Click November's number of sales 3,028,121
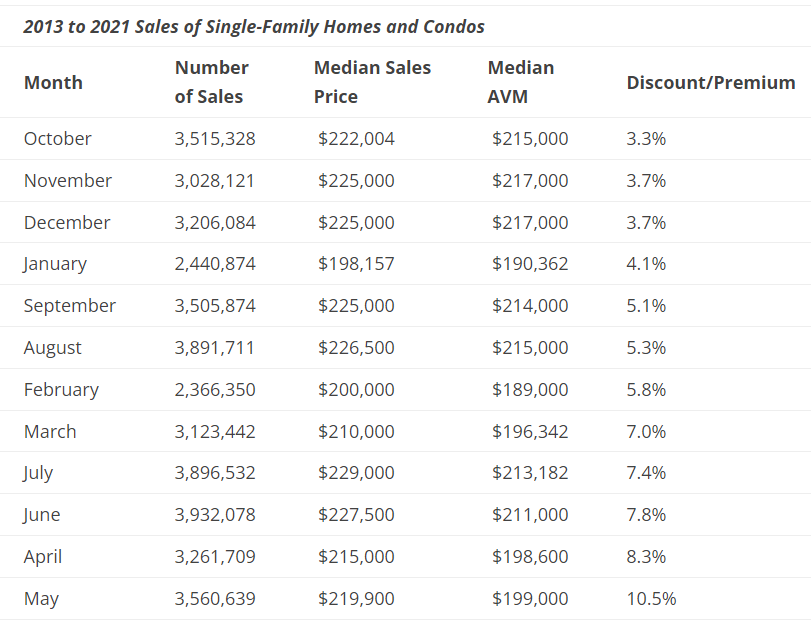 (214, 181)
